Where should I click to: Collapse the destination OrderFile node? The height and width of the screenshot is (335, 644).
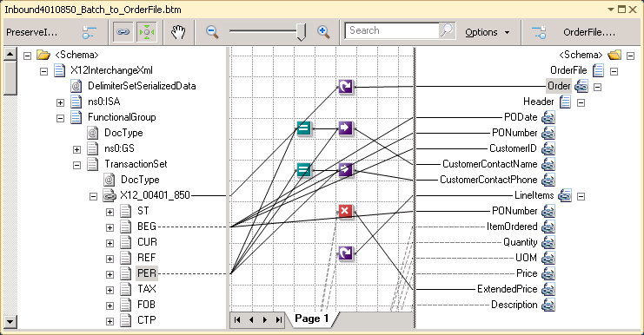(614, 71)
